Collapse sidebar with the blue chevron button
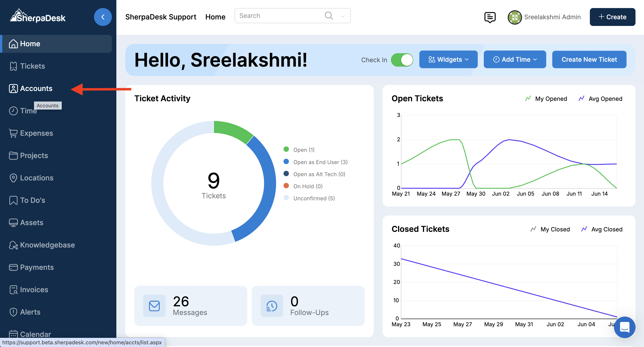 click(x=103, y=17)
